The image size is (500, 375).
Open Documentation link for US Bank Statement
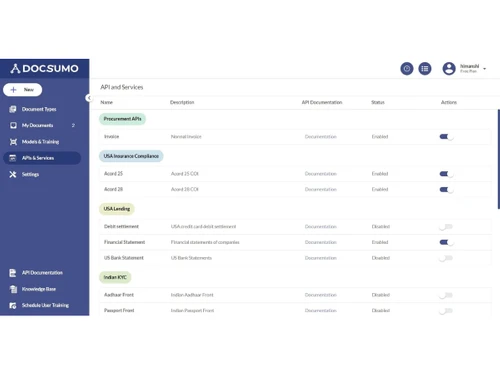(321, 258)
